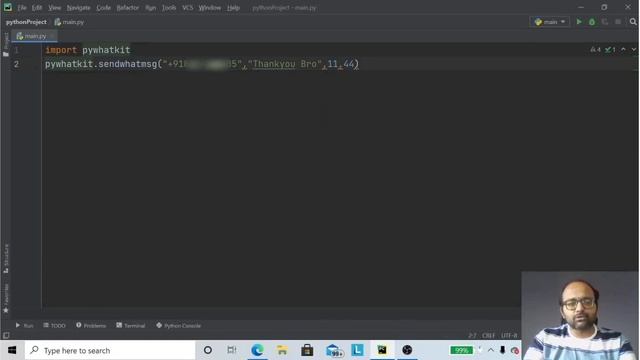Click pythonProject breadcrumb in navigation bar
Image resolution: width=640 pixels, height=360 pixels.
click(26, 22)
